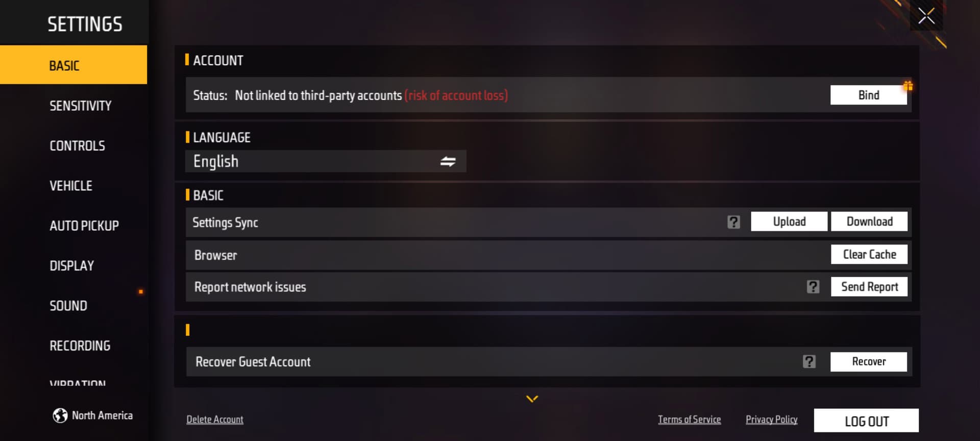Open the Privacy Policy link
This screenshot has width=980, height=441.
click(x=771, y=420)
